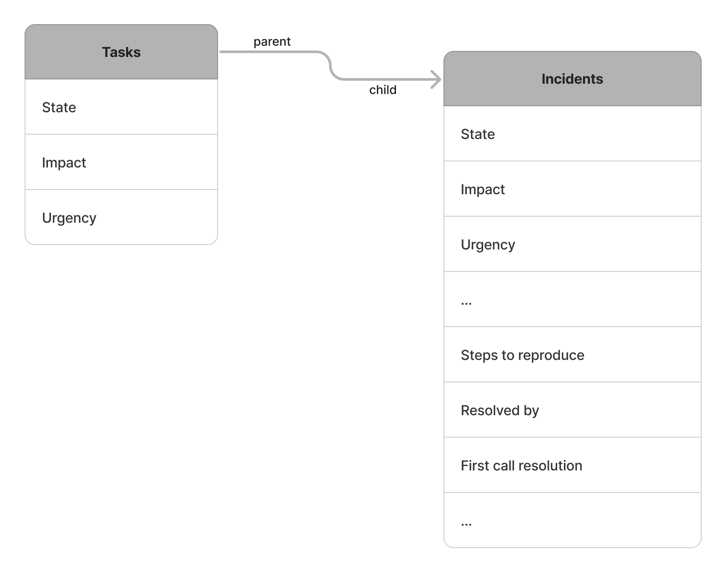This screenshot has width=728, height=574.
Task: Click the State row in Incidents table
Action: point(572,134)
